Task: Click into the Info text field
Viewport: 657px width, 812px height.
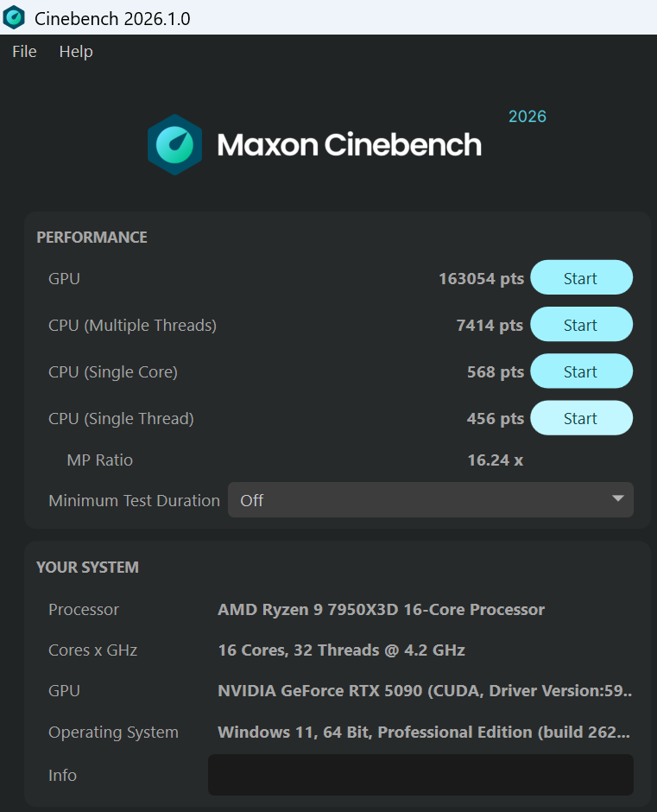Action: pyautogui.click(x=420, y=775)
